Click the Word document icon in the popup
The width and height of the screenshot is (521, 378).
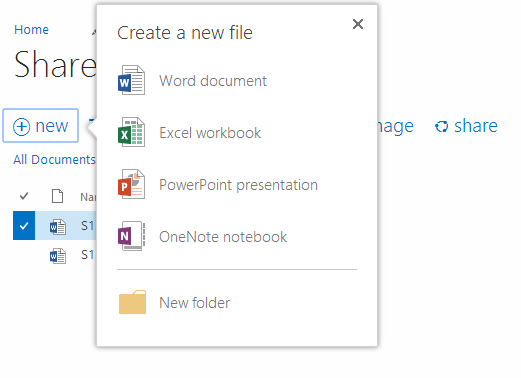coord(131,80)
